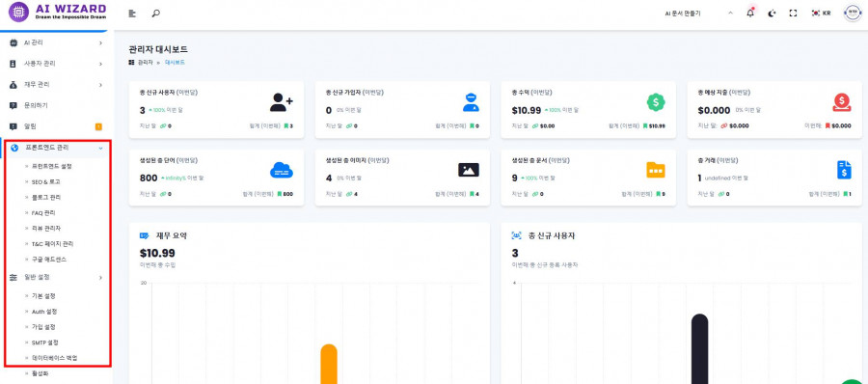Open the 재무 관리 menu
This screenshot has height=384, width=868.
(56, 85)
